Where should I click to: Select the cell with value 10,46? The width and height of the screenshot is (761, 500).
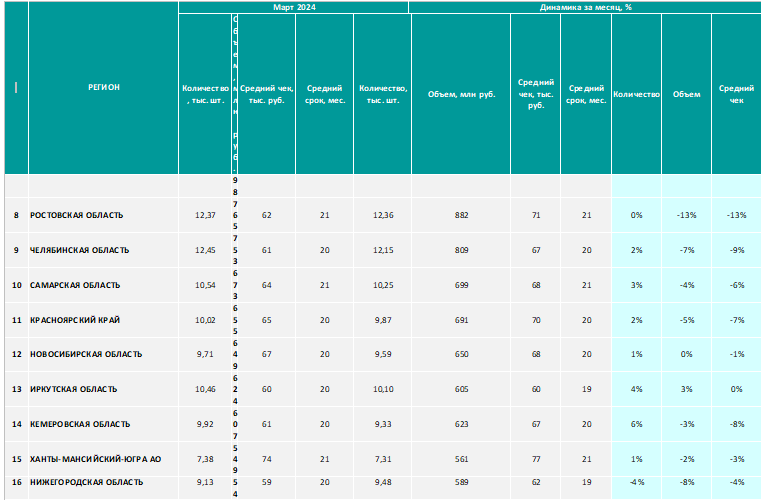tap(205, 389)
